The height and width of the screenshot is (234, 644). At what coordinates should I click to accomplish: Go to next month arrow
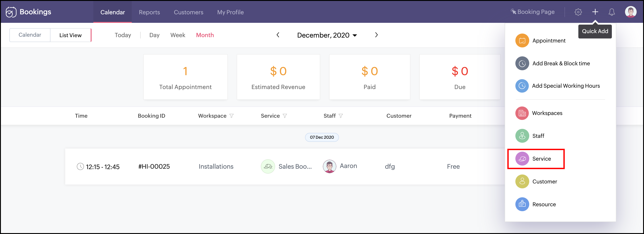pos(376,35)
